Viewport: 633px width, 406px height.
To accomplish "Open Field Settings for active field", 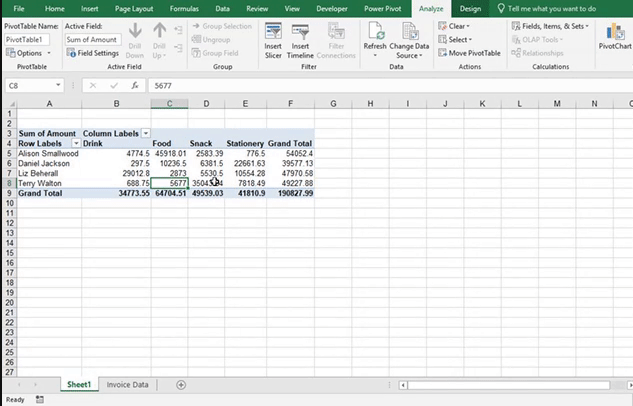I will point(93,53).
